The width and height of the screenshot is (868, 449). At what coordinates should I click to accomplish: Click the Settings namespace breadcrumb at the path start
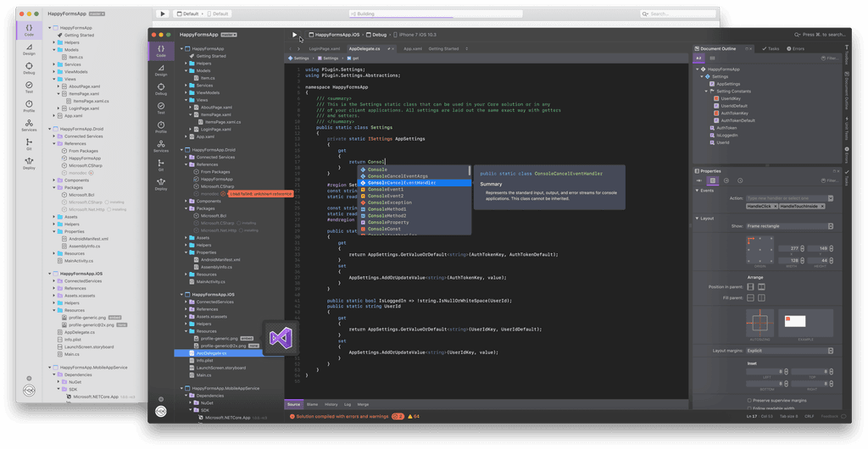298,58
